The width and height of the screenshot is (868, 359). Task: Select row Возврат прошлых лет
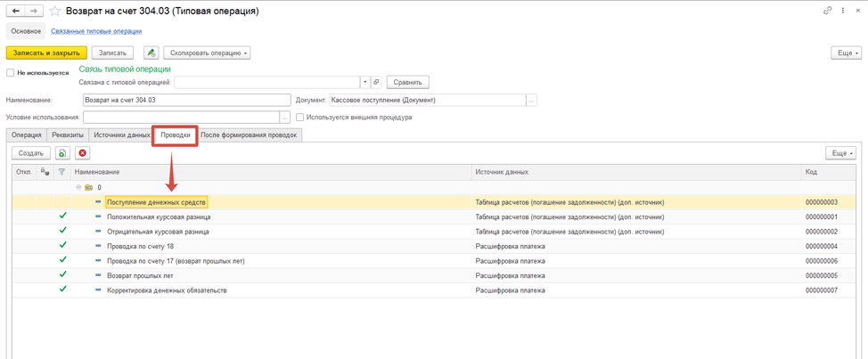(435, 274)
